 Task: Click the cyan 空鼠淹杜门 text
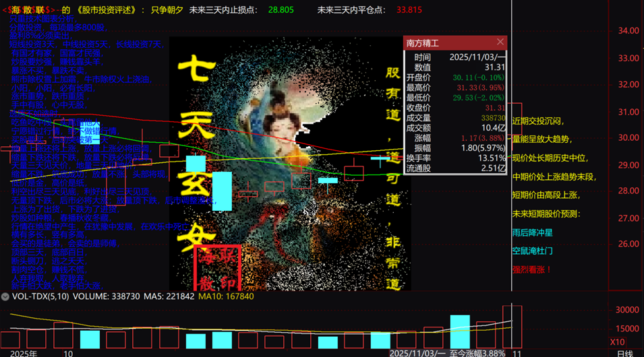(x=532, y=251)
